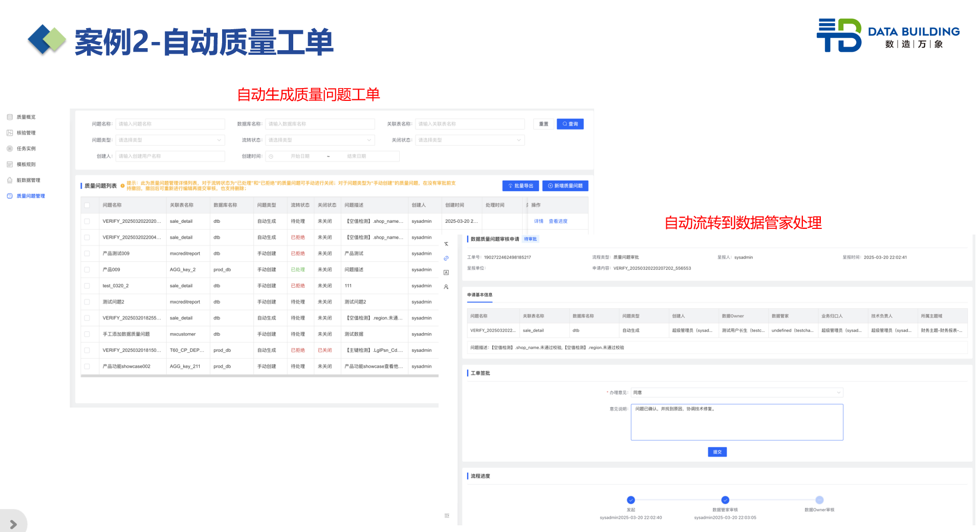Image resolution: width=980 pixels, height=532 pixels.
Task: Expand the 问题类型 dropdown
Action: [x=170, y=140]
